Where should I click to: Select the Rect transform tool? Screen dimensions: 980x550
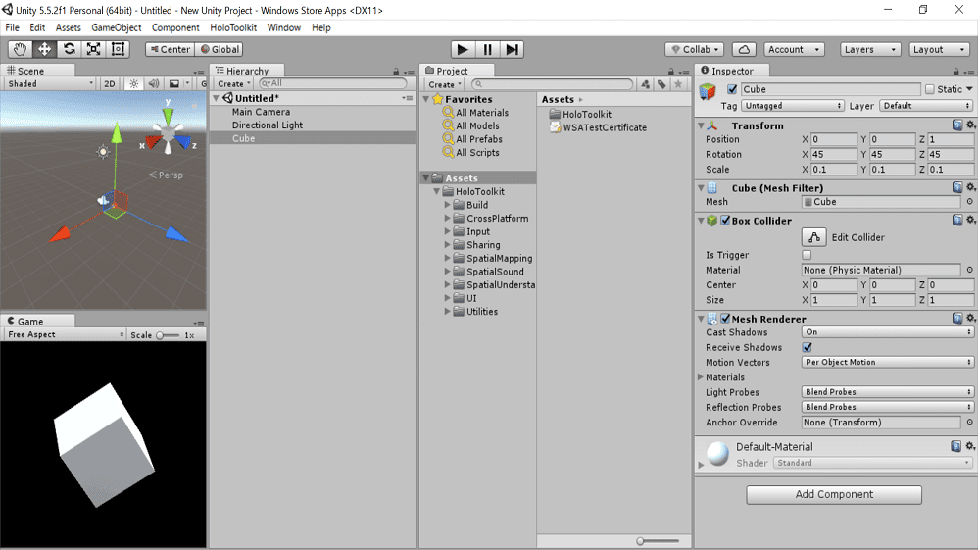click(x=118, y=49)
